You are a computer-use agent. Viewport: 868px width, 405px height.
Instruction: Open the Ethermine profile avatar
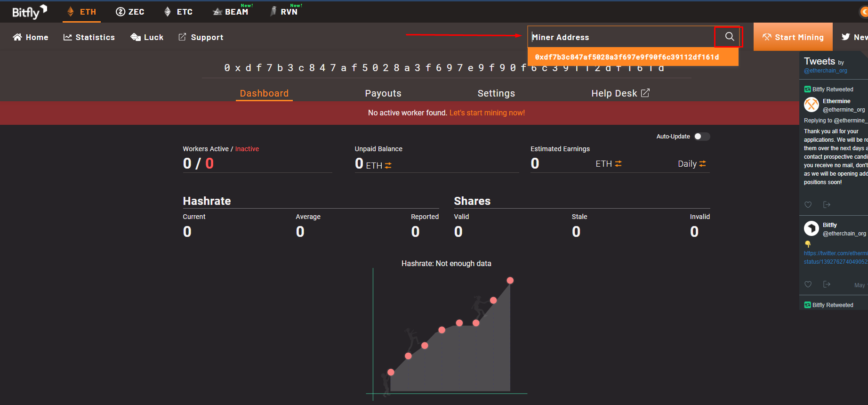click(x=812, y=105)
